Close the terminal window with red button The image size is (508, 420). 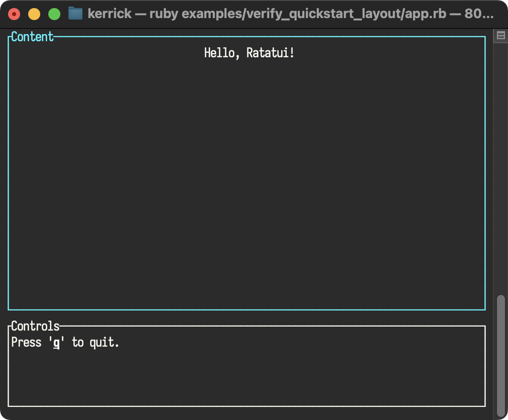[x=14, y=14]
